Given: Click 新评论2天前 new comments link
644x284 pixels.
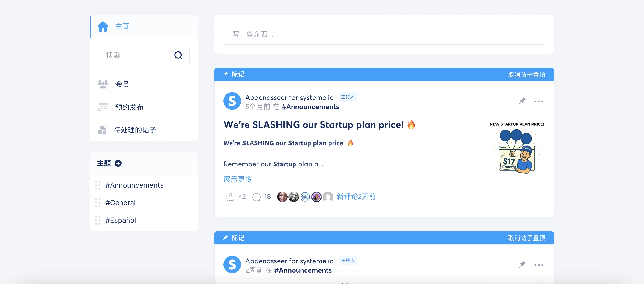Looking at the screenshot, I should pyautogui.click(x=356, y=197).
